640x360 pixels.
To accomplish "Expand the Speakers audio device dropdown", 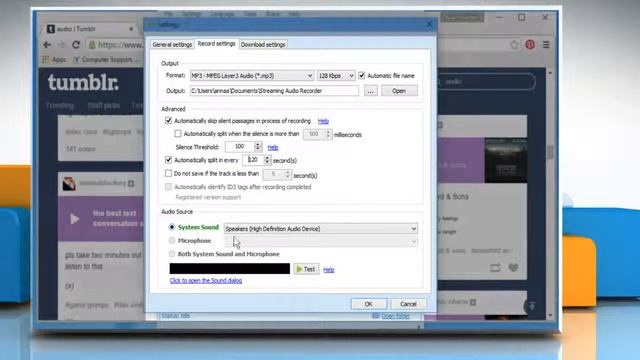I will click(321, 229).
